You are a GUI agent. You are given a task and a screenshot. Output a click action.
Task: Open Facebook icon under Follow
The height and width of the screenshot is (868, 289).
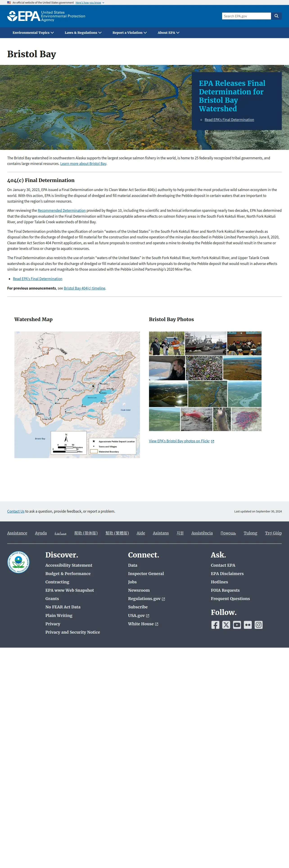click(x=215, y=625)
